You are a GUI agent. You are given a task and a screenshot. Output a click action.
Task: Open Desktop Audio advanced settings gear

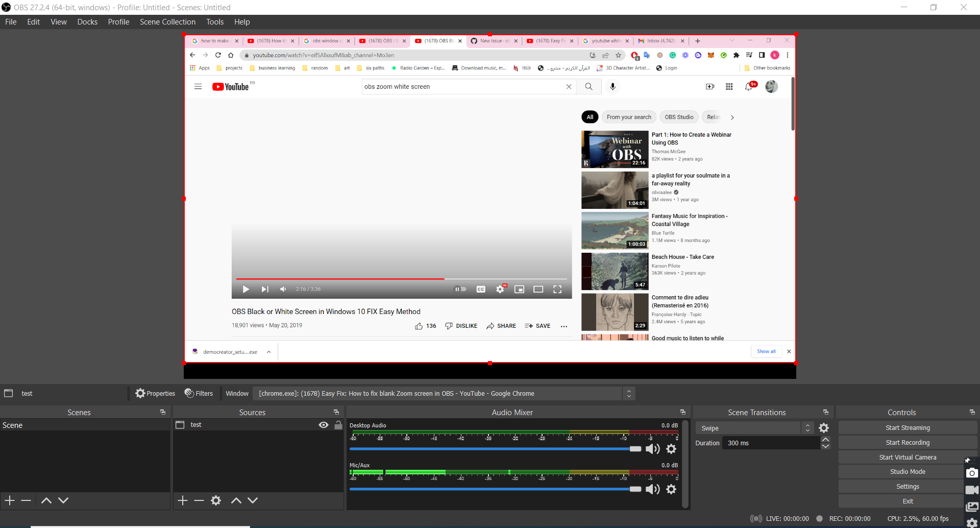pos(671,449)
